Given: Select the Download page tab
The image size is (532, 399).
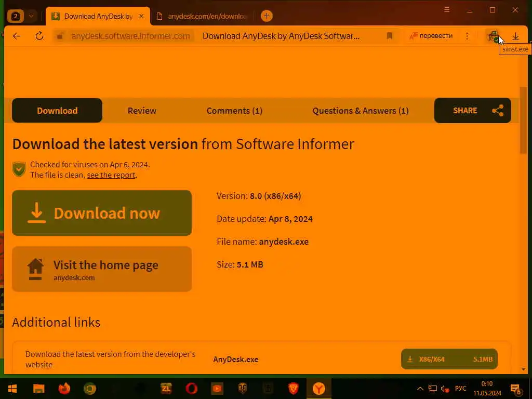Looking at the screenshot, I should [x=57, y=111].
